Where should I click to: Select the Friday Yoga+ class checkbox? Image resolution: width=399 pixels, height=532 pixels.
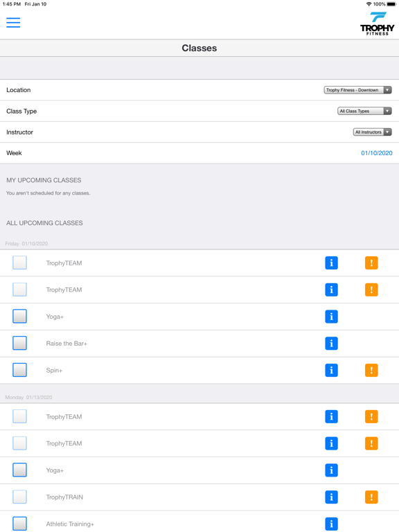19,316
